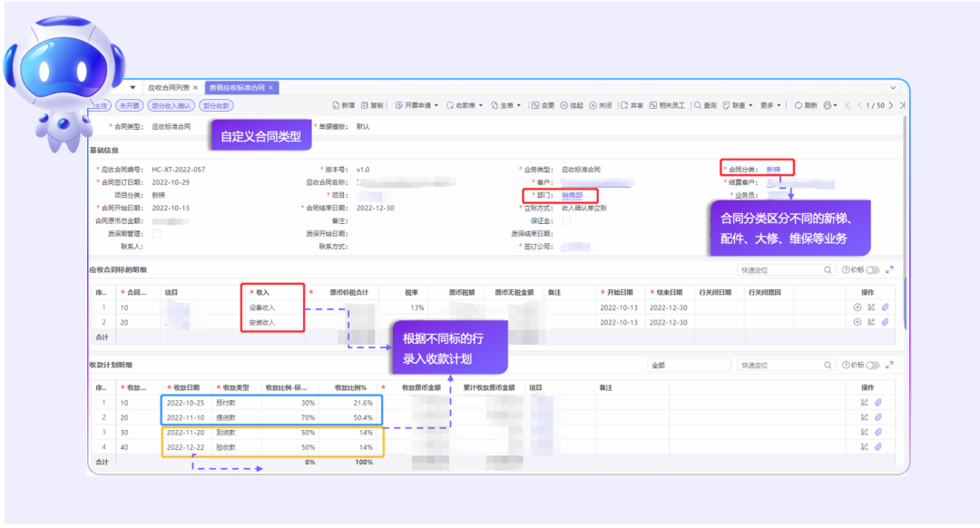Screen dimensions: 980x528
Task: Click the 关闭 (Close contract) toolbar icon
Action: [600, 105]
